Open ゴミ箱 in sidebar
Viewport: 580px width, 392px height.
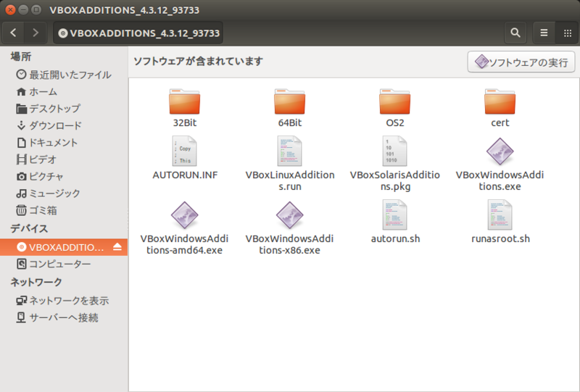coord(64,210)
